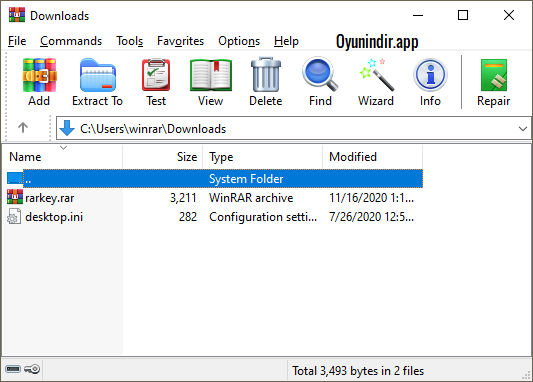533x382 pixels.
Task: Launch the Wizard wand icon
Action: [x=376, y=75]
